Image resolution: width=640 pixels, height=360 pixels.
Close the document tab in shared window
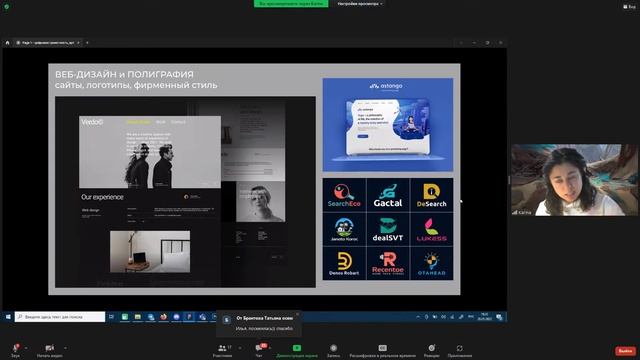pos(78,42)
